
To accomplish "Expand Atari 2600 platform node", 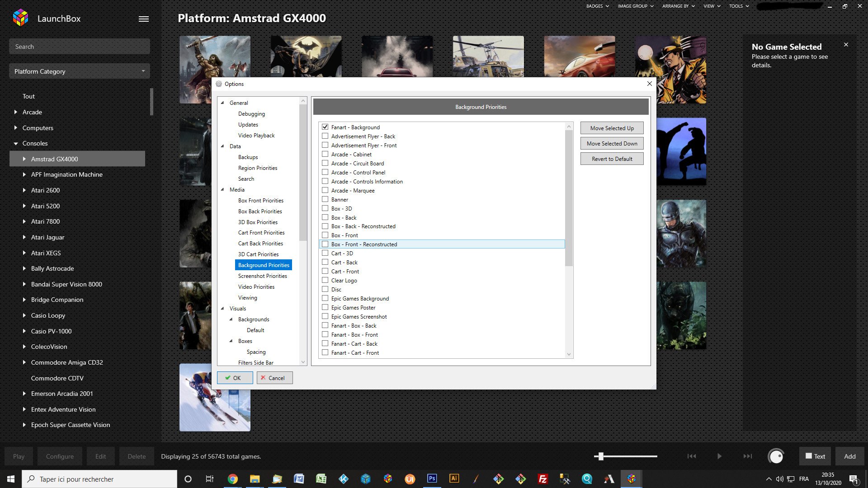I will [x=24, y=190].
